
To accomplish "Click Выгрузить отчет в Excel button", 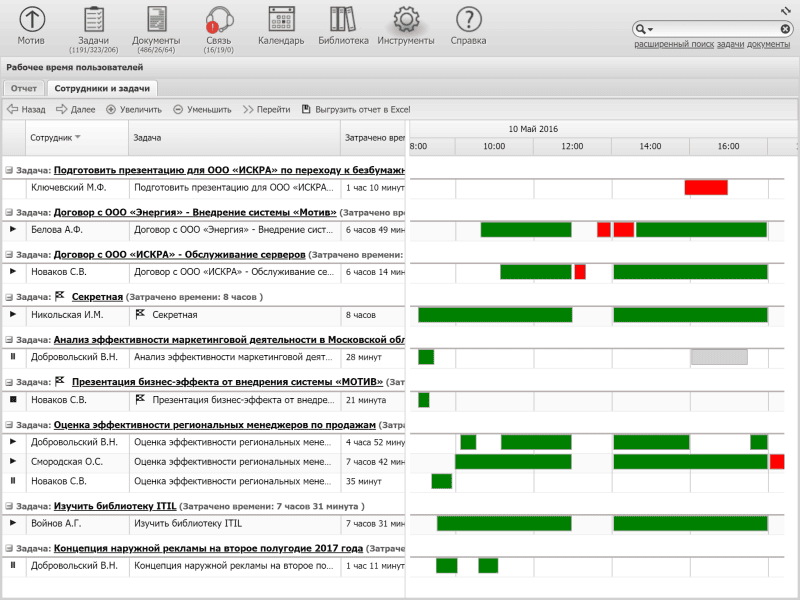I will coord(356,110).
